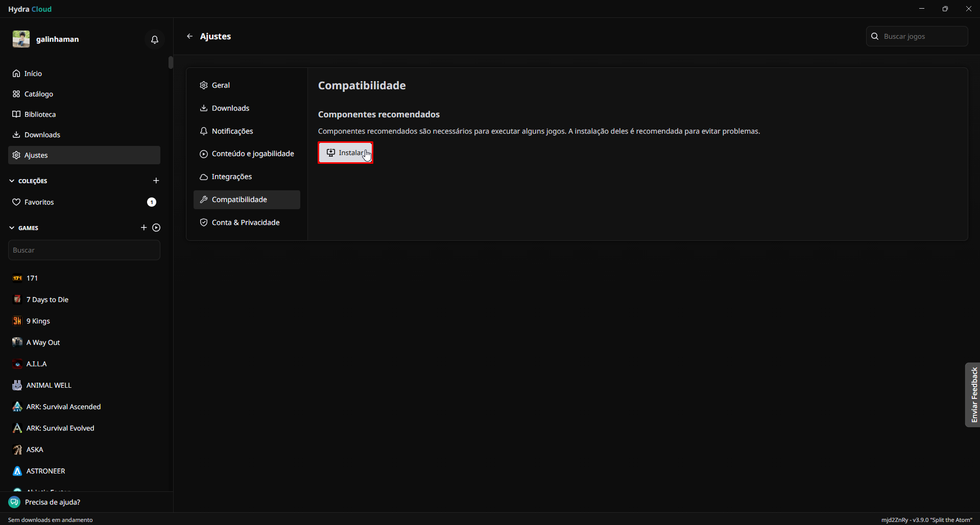The height and width of the screenshot is (525, 980).
Task: Switch to Conteúdo e jogabilidade tab
Action: [x=252, y=154]
